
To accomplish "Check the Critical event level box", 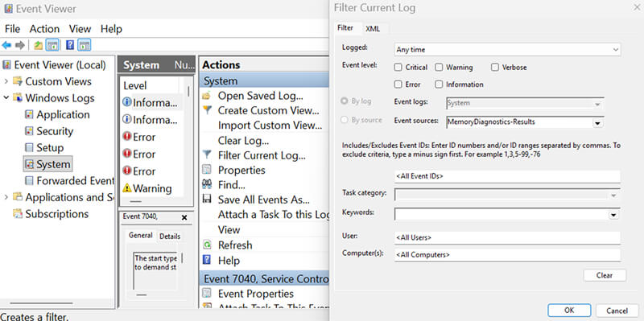I will [x=398, y=68].
